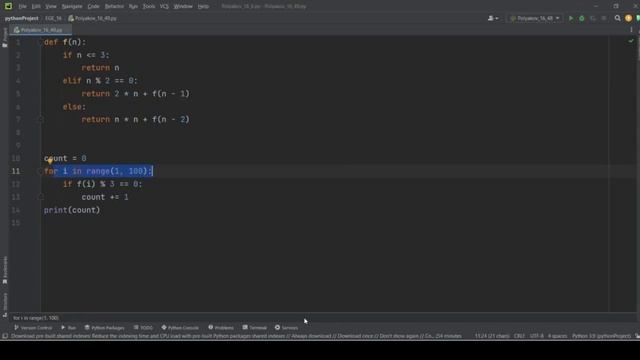Screen dimensions: 640x360
Task: Open the Services tool window
Action: click(286, 327)
